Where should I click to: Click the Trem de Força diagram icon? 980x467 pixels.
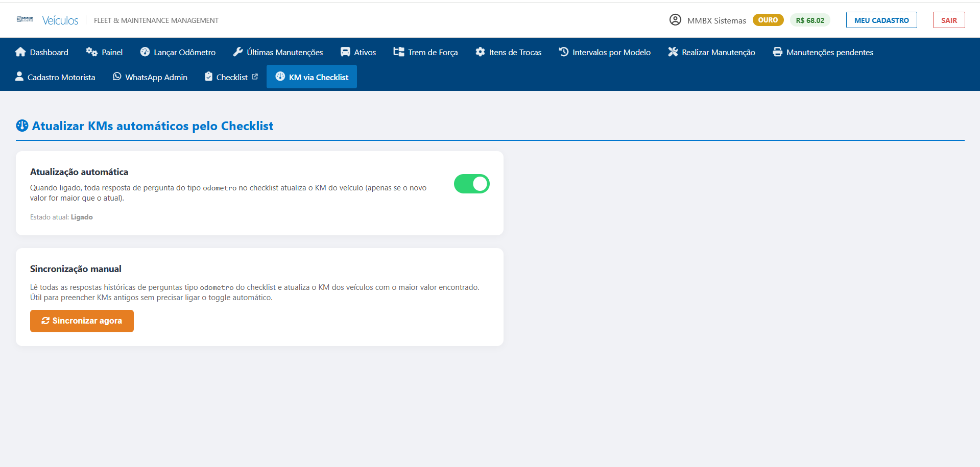(x=399, y=52)
